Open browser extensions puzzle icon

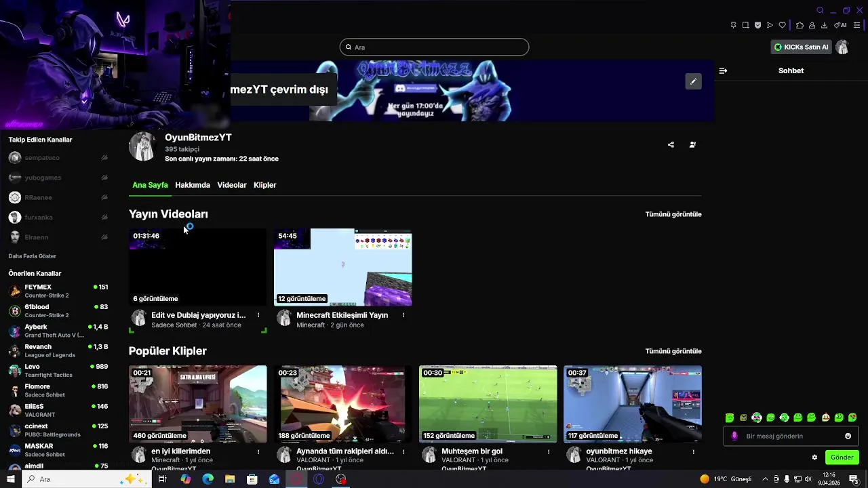pyautogui.click(x=800, y=25)
